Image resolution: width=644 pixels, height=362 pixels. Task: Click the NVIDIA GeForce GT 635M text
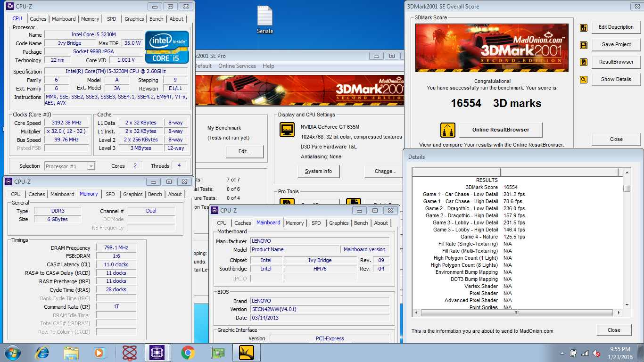[330, 127]
